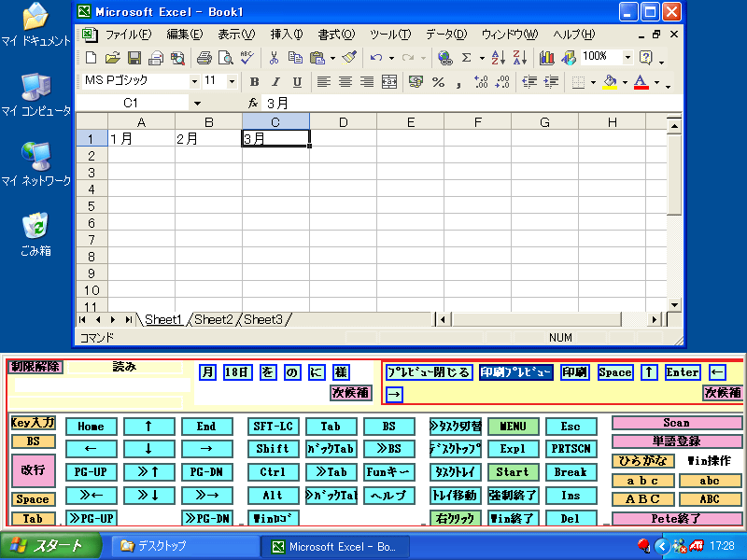Switch to the Sheet3 tab
747x560 pixels.
[263, 319]
